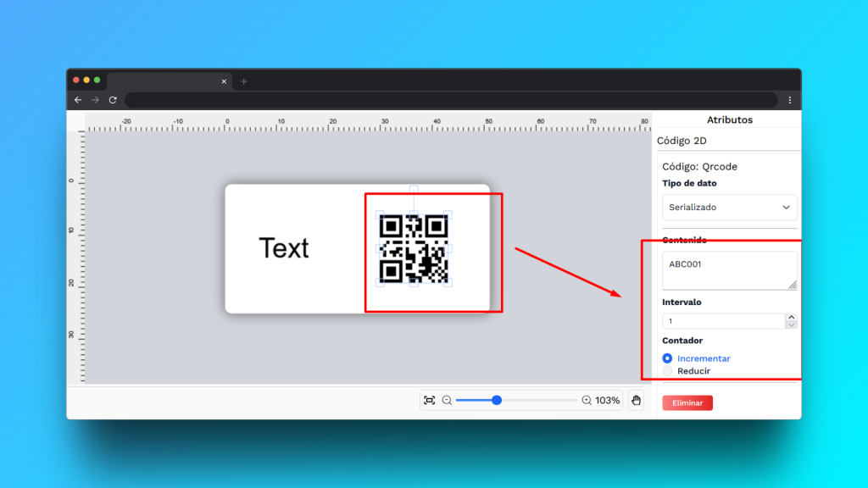Open the Tipo de dato dropdown

point(730,207)
